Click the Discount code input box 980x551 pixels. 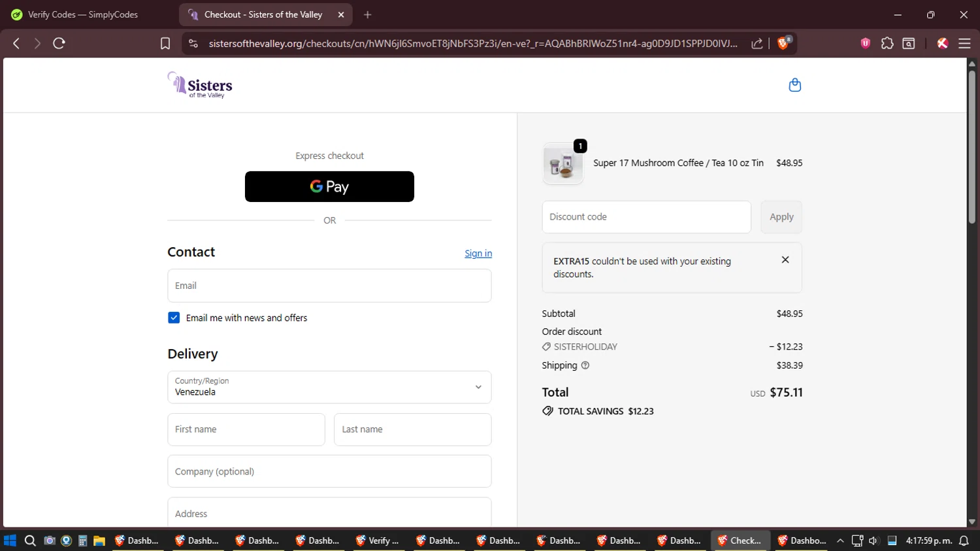[x=646, y=217]
